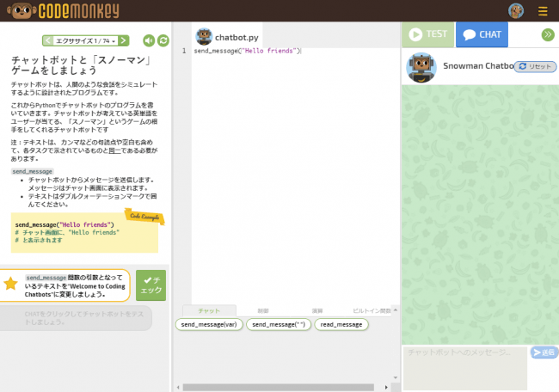Open the エクササイズ 1/74 dropdown
Viewport: 559px width, 392px height.
click(86, 40)
